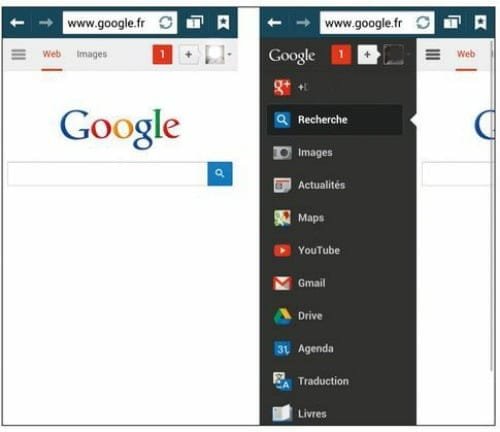Go back in the left browser
Viewport: 500px width, 432px height.
pos(17,23)
